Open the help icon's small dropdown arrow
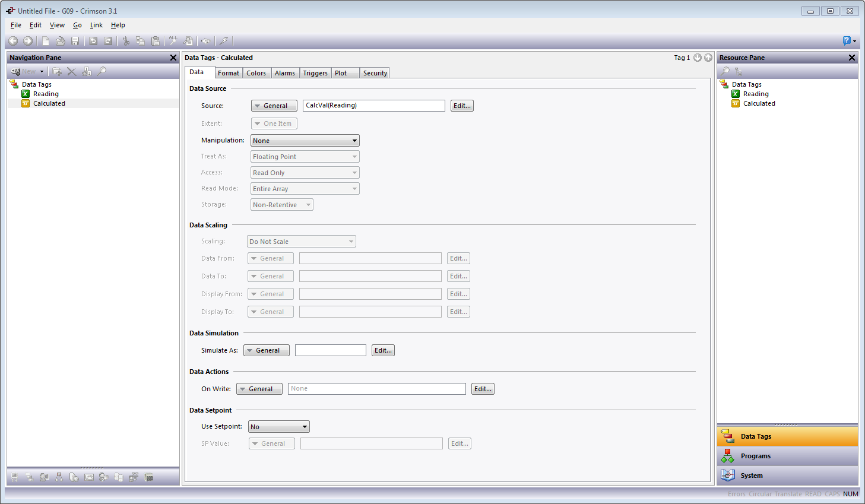 coord(855,41)
